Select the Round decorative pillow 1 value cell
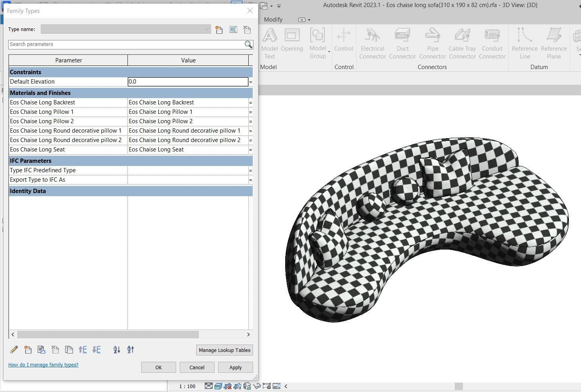 tap(188, 131)
